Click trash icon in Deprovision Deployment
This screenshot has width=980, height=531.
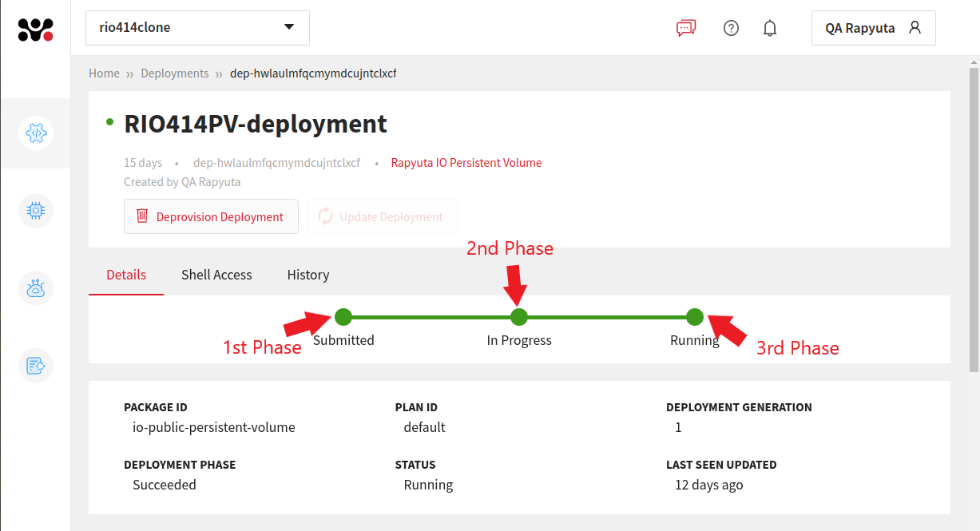(142, 216)
